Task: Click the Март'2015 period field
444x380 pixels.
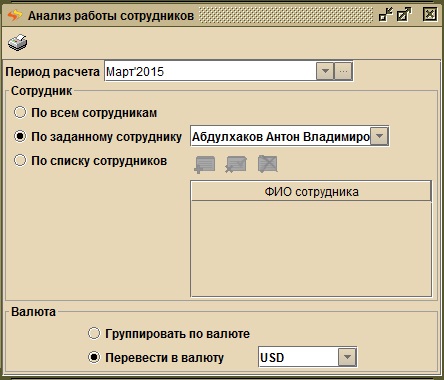Action: 211,71
